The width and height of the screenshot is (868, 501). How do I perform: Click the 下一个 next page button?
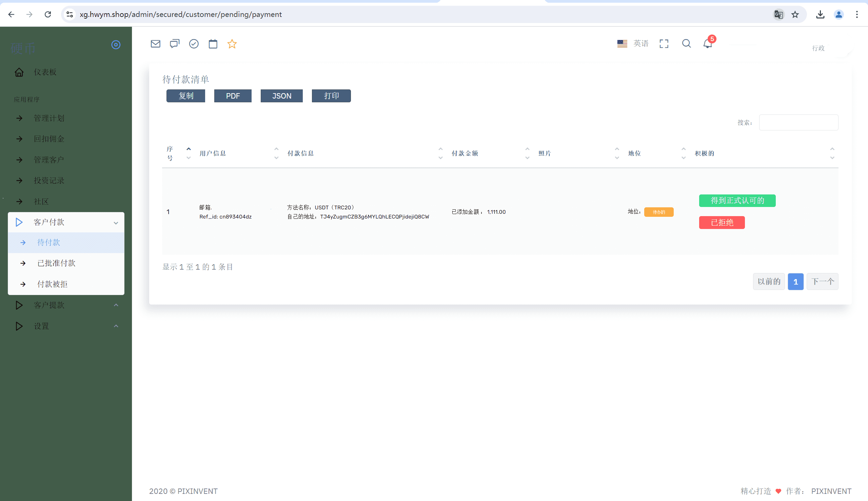822,281
